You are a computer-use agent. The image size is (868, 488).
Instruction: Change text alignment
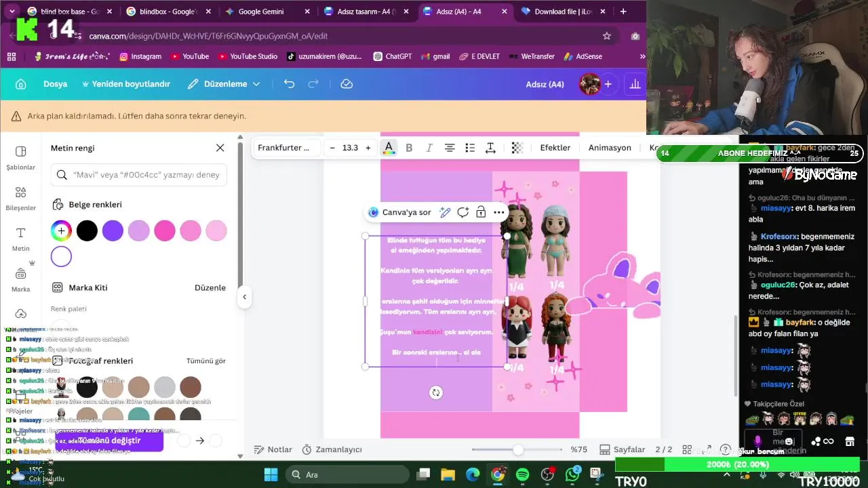point(449,148)
